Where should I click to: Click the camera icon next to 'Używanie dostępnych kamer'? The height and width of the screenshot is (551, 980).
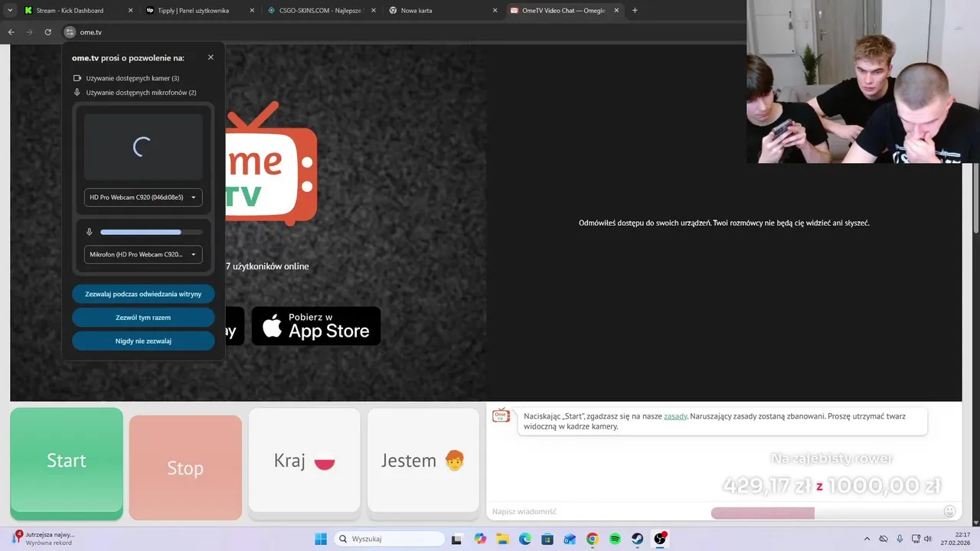click(77, 78)
